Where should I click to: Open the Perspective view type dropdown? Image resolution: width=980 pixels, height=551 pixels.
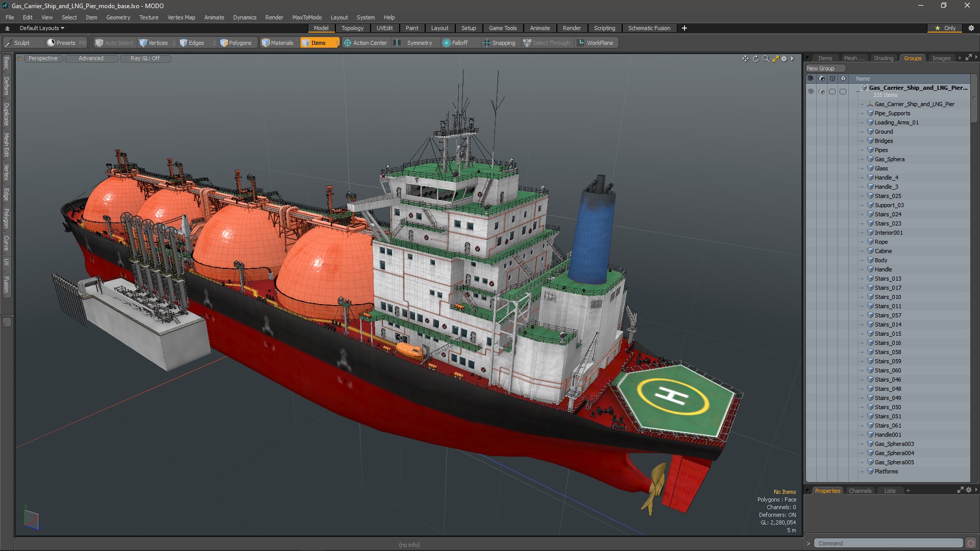43,58
